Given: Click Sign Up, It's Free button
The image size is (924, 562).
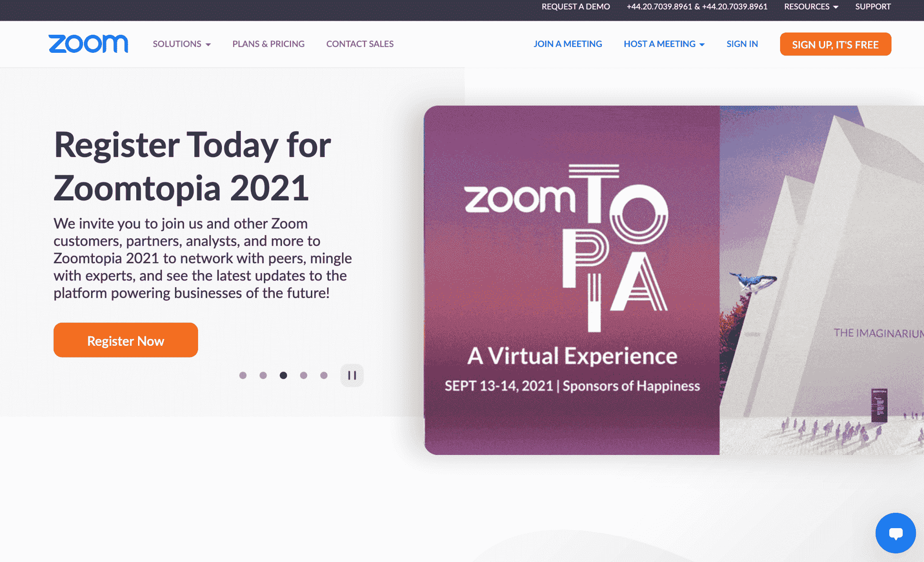Looking at the screenshot, I should click(x=836, y=44).
